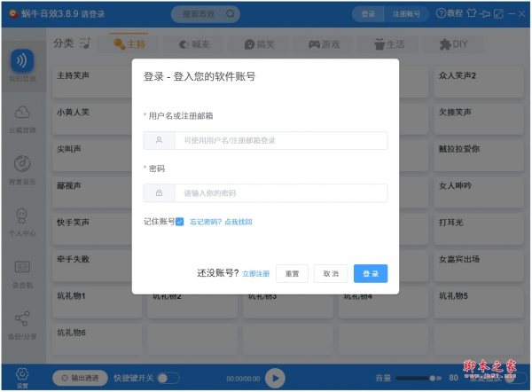532x392 pixels.
Task: Click the play button in bottom bar
Action: point(275,378)
